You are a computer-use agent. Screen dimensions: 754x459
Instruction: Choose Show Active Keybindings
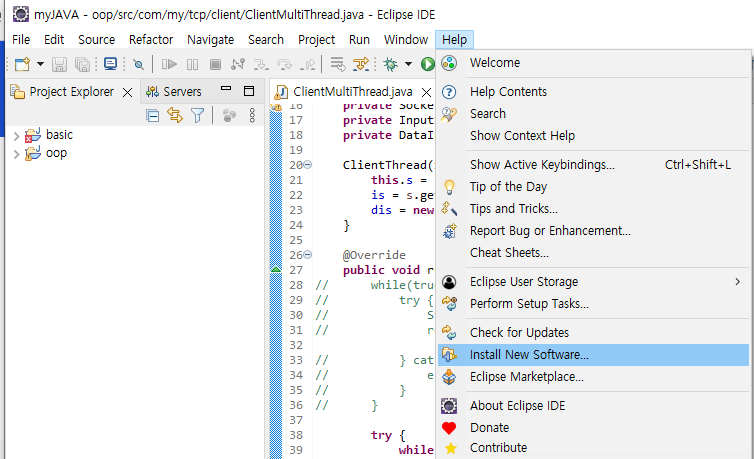(593, 164)
